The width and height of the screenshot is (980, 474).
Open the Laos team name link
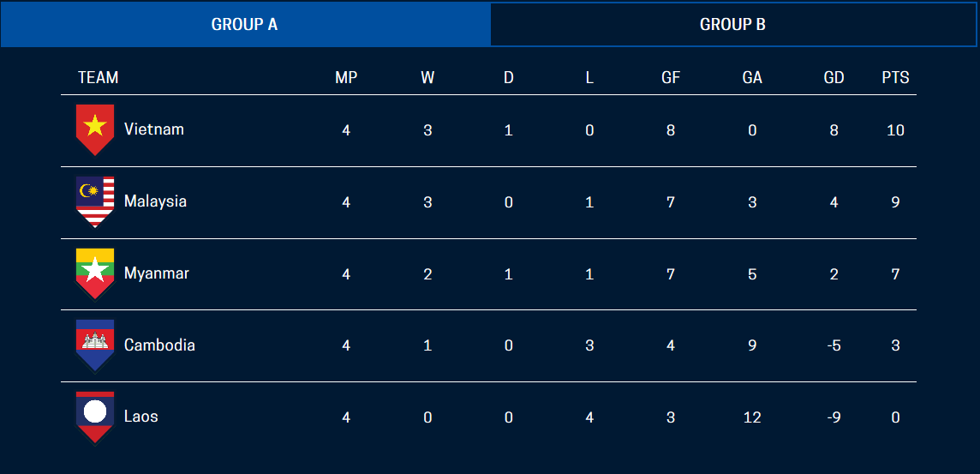click(x=141, y=417)
